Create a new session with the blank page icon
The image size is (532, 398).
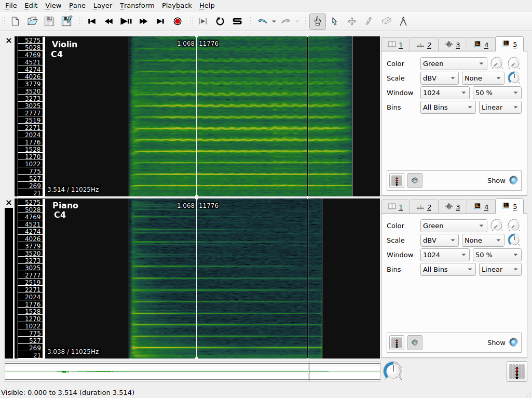15,21
